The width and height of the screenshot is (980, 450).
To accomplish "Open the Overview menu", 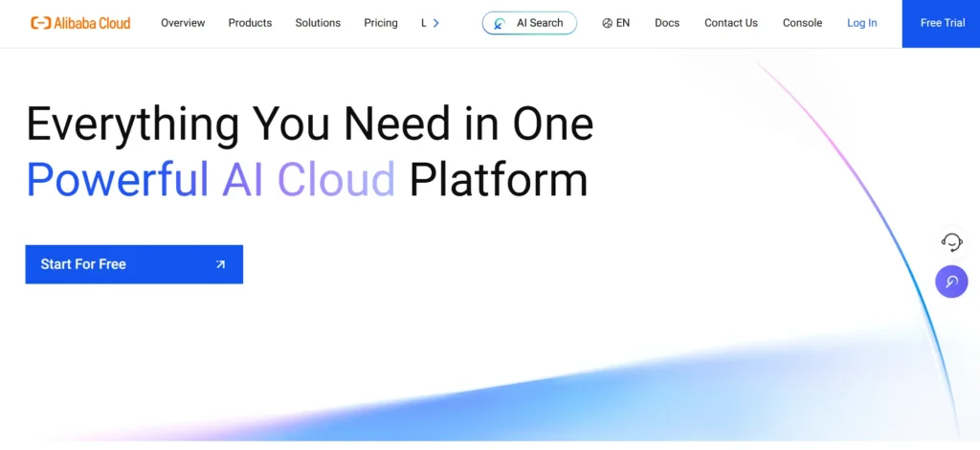I will point(183,23).
